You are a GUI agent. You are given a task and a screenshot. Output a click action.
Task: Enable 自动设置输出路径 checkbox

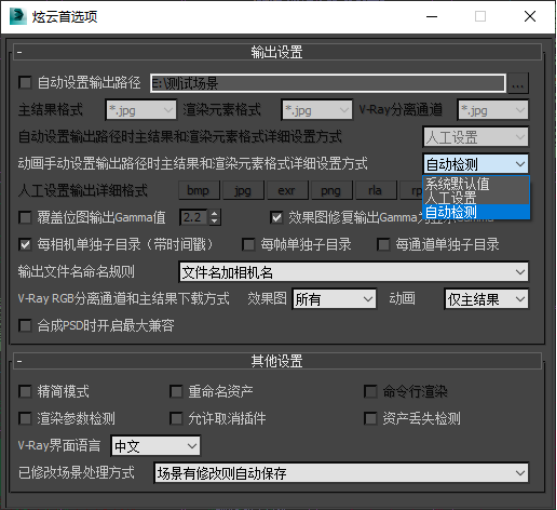click(x=25, y=82)
